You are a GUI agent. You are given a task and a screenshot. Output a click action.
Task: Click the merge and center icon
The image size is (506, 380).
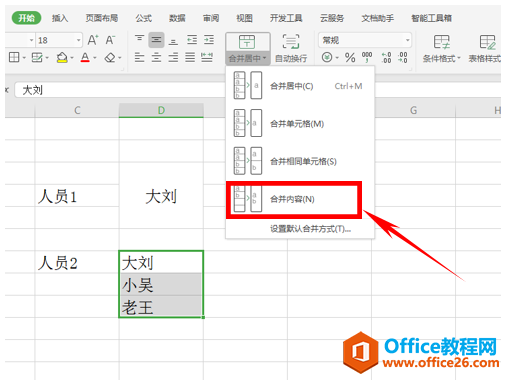coord(247,42)
